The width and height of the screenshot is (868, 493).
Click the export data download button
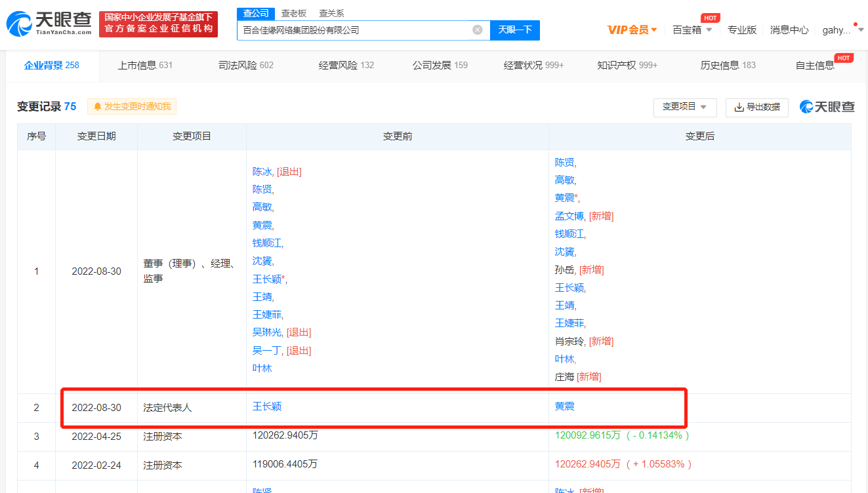point(756,107)
